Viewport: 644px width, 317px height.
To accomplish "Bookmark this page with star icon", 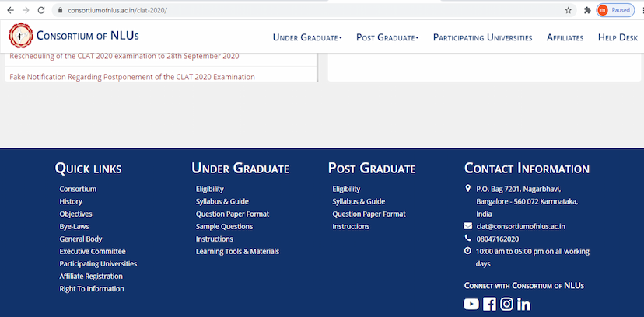I will [x=569, y=10].
